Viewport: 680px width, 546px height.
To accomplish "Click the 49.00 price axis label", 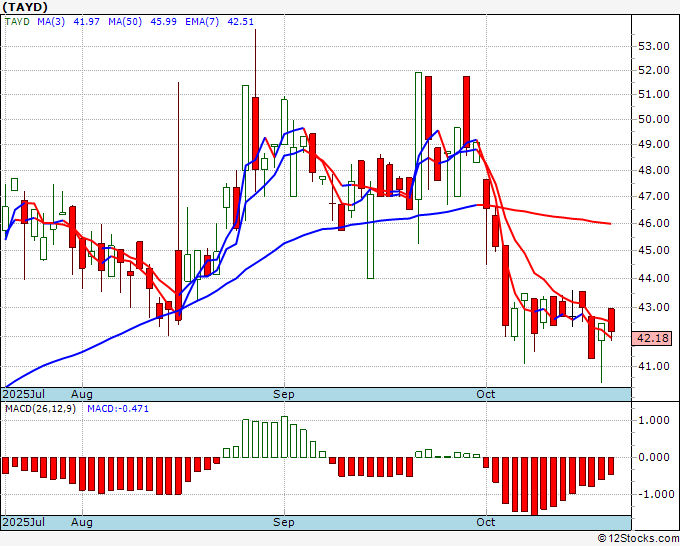I will (x=654, y=144).
